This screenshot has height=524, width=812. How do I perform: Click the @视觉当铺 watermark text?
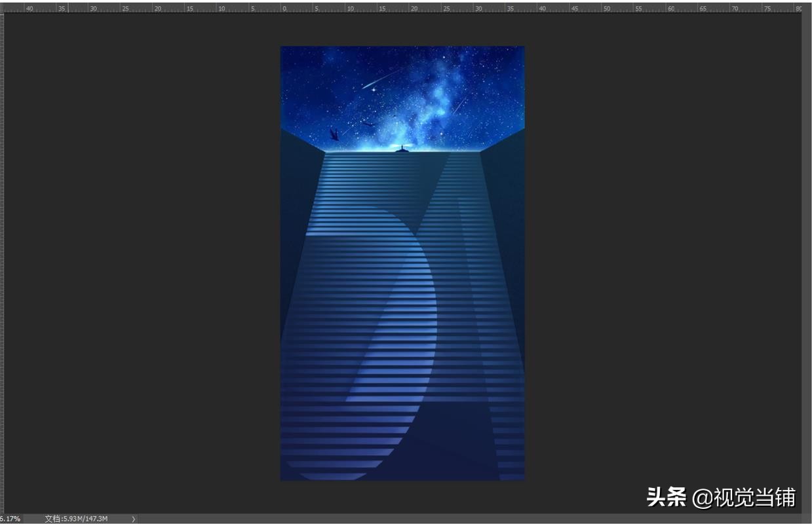click(744, 497)
